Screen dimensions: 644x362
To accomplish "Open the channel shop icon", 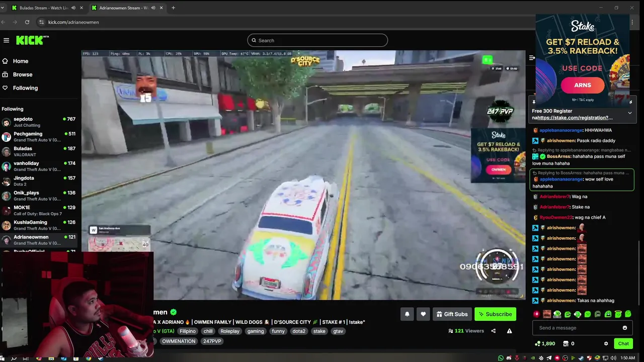I will point(566,344).
